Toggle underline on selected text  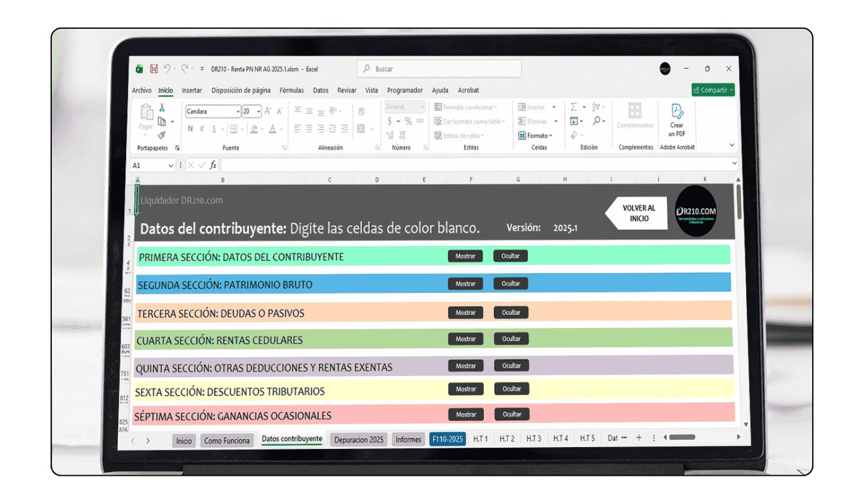pyautogui.click(x=214, y=129)
